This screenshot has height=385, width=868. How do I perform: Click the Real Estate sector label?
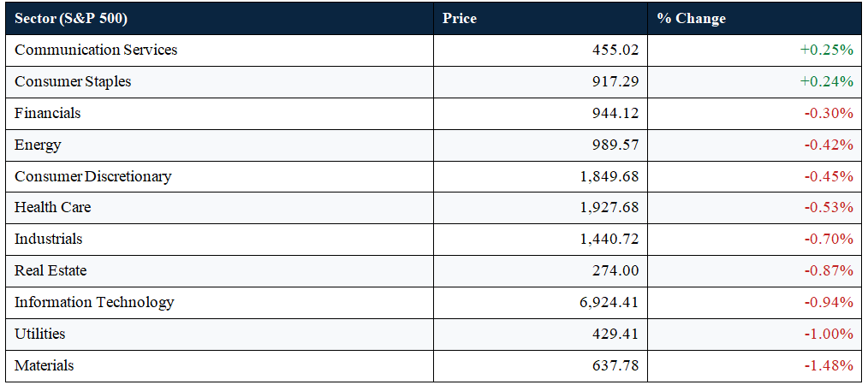[x=51, y=270]
